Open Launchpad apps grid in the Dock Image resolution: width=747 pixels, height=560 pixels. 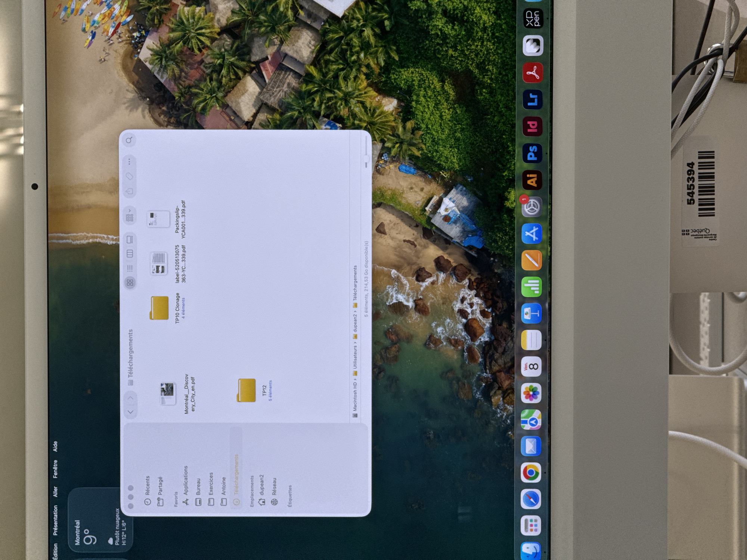click(x=531, y=525)
